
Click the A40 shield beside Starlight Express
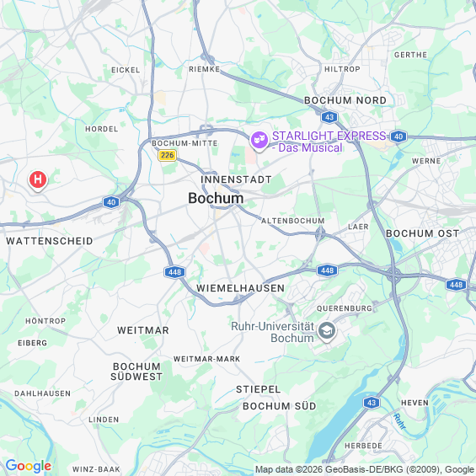click(x=398, y=136)
